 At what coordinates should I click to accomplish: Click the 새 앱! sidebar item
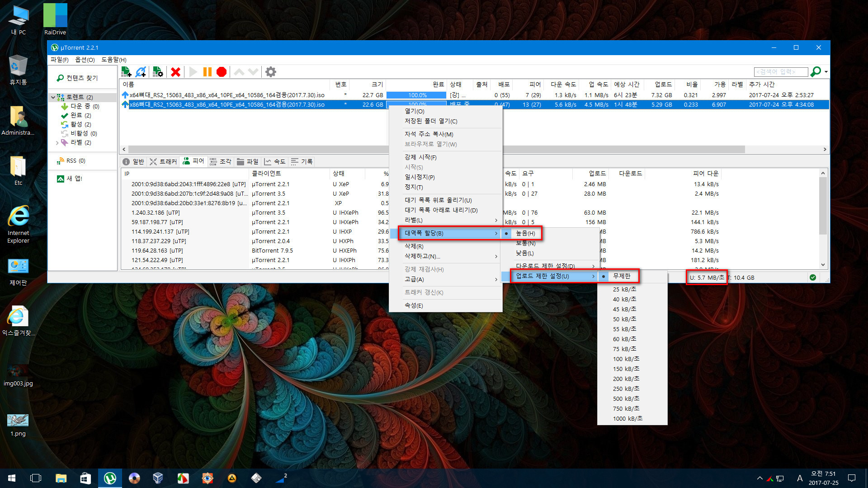pos(70,178)
